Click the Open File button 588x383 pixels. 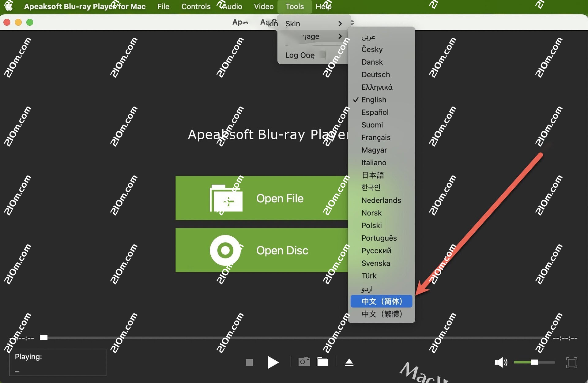point(262,198)
